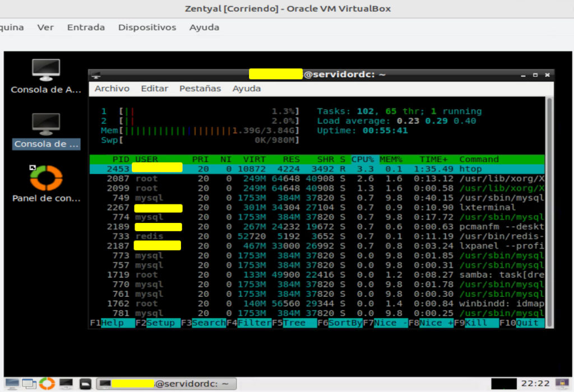The image size is (574, 392).
Task: Click the window switcher icon in taskbar
Action: click(29, 384)
